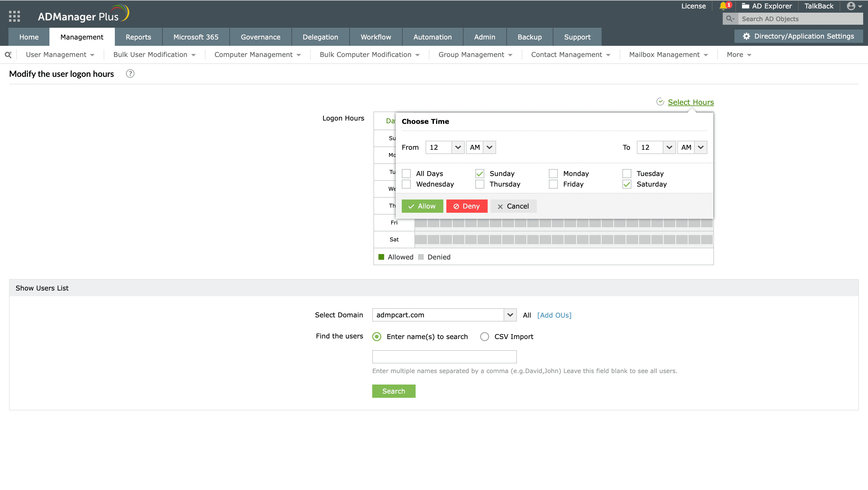Image resolution: width=868 pixels, height=490 pixels.
Task: Check the Tuesday checkbox
Action: click(x=627, y=174)
